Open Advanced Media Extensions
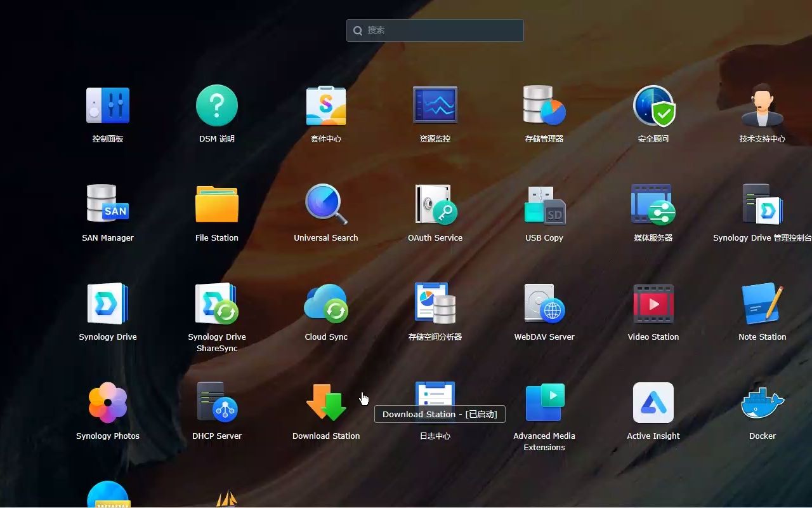This screenshot has height=508, width=812. pyautogui.click(x=544, y=403)
